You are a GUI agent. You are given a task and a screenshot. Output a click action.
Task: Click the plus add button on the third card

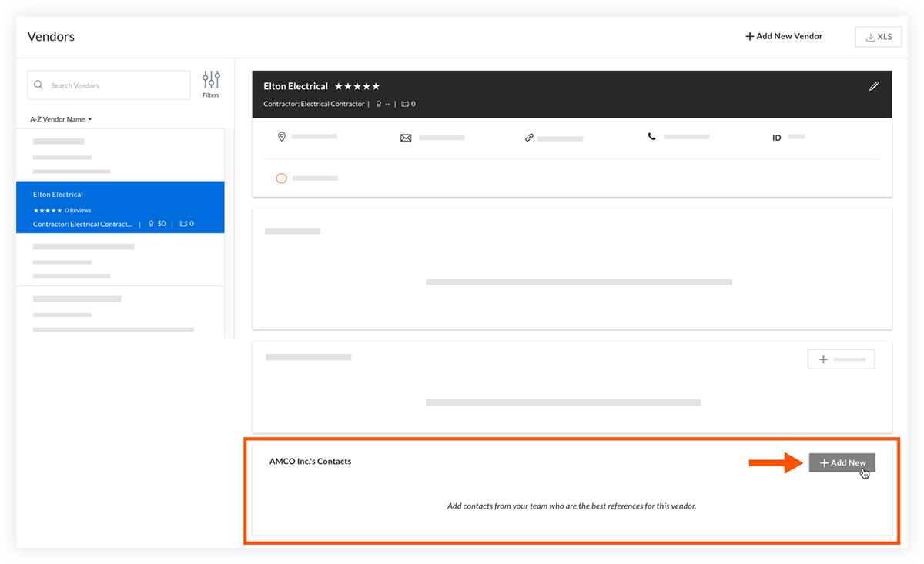point(841,359)
